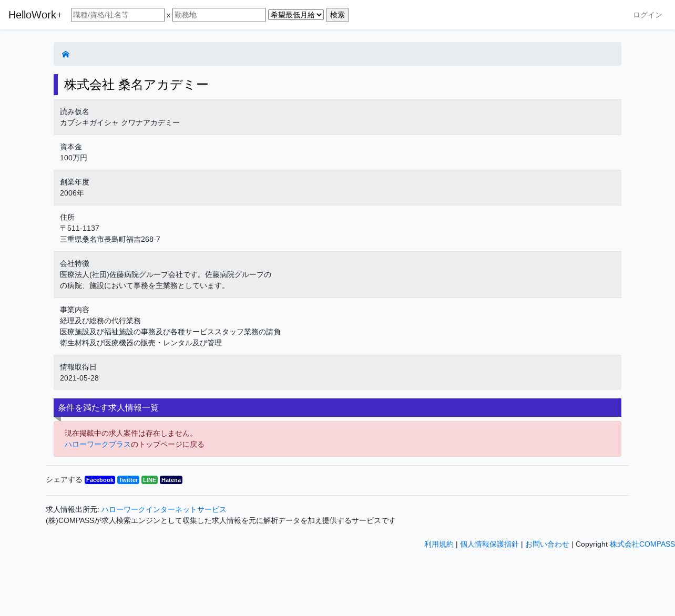Open the HelloWork+ site logo link
The width and height of the screenshot is (675, 616).
(35, 15)
